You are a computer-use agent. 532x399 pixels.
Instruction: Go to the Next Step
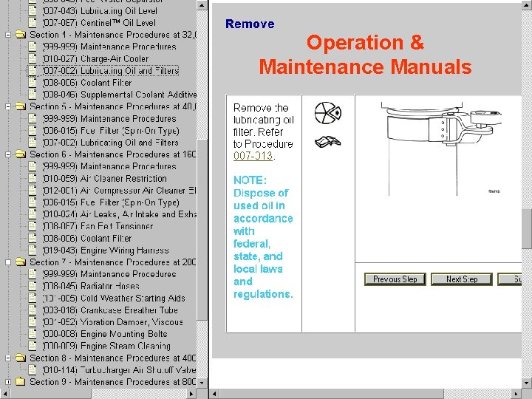click(x=462, y=279)
